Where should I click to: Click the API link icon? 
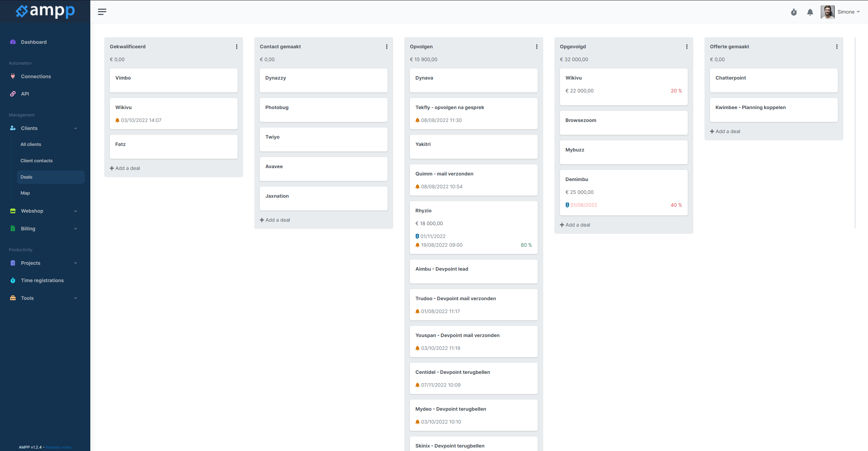click(13, 94)
